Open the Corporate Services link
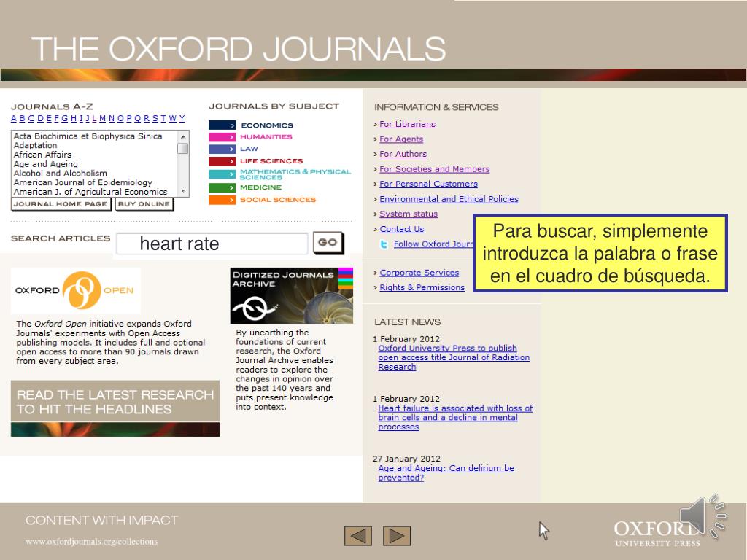Viewport: 747px width, 560px height. point(419,273)
